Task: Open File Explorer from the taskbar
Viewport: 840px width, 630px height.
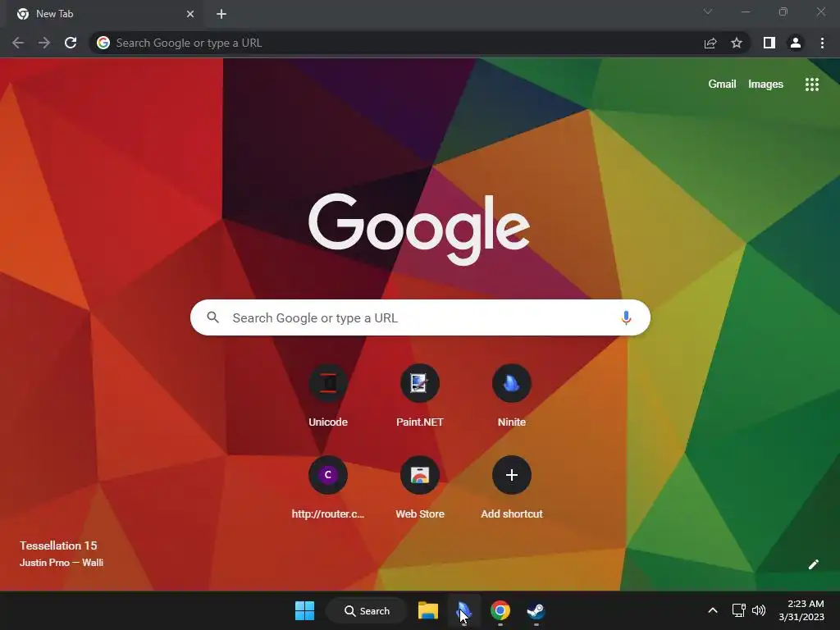Action: coord(428,610)
